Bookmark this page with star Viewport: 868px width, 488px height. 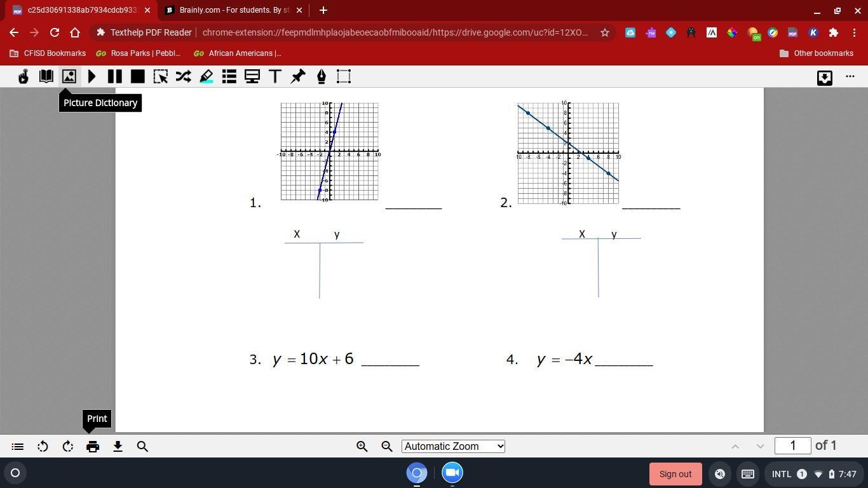pyautogui.click(x=605, y=32)
